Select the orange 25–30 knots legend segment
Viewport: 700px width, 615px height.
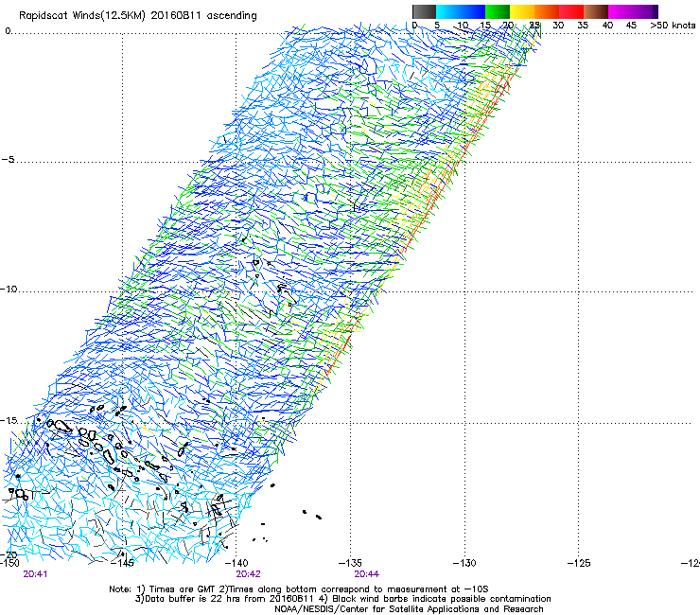coord(547,11)
